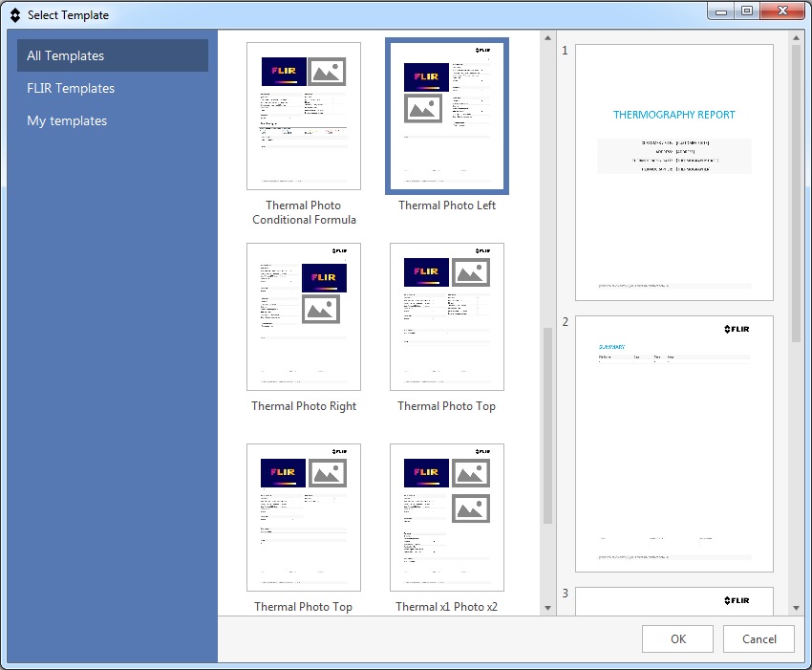Select the Thermal Photo Left template thumbnail
812x670 pixels.
(446, 116)
